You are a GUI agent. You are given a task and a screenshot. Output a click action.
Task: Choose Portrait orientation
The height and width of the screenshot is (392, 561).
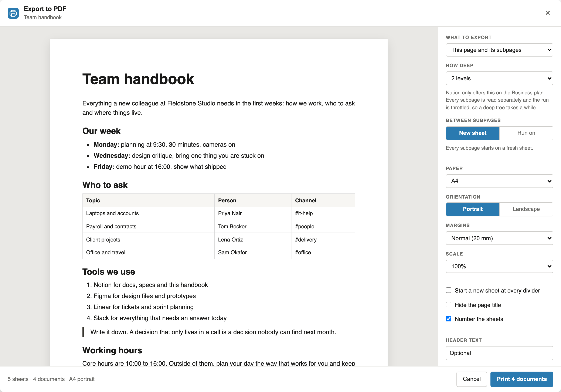(473, 209)
